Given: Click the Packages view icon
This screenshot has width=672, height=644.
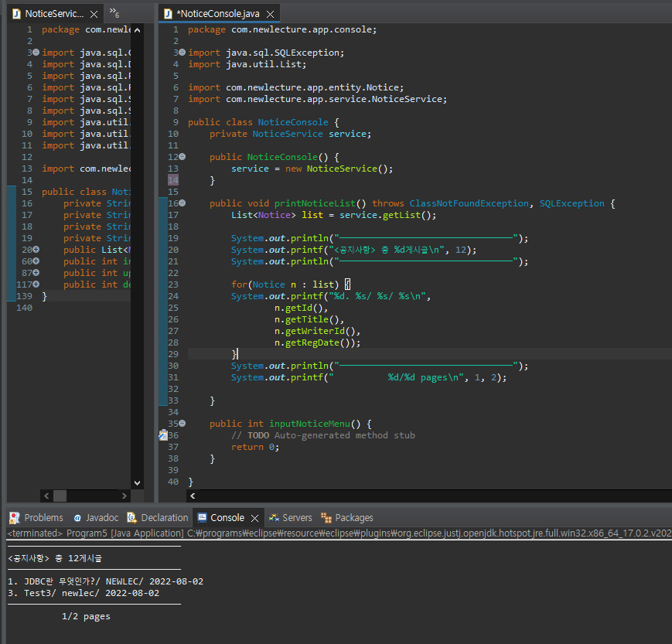Looking at the screenshot, I should click(x=326, y=517).
